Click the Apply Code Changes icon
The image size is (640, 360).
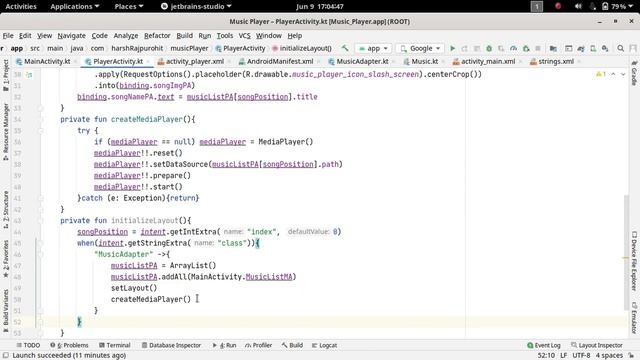(477, 48)
